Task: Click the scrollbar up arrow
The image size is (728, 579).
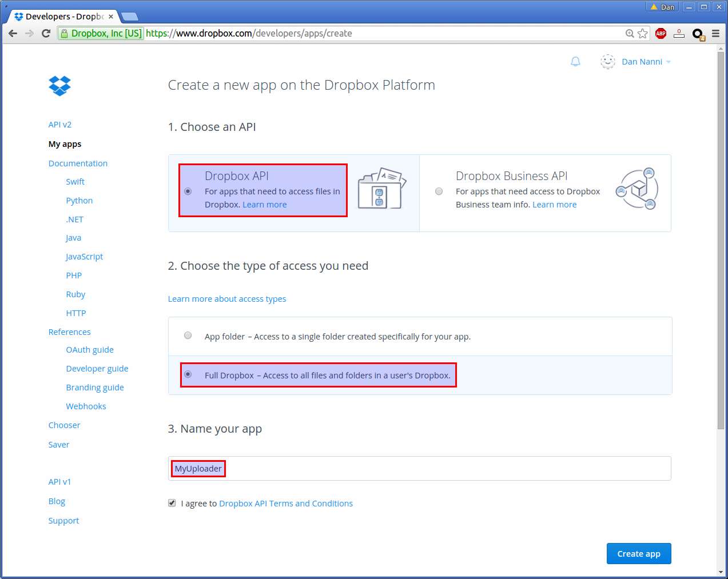Action: pos(721,49)
